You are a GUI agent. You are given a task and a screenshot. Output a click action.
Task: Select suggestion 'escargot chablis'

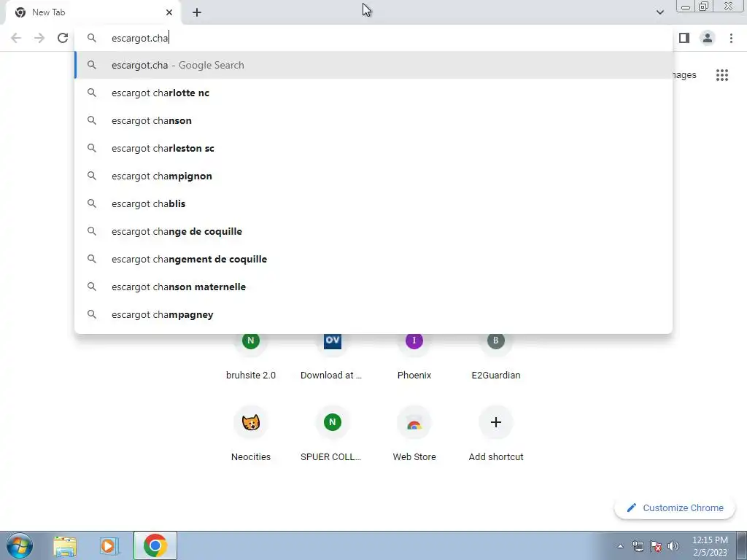(x=373, y=203)
